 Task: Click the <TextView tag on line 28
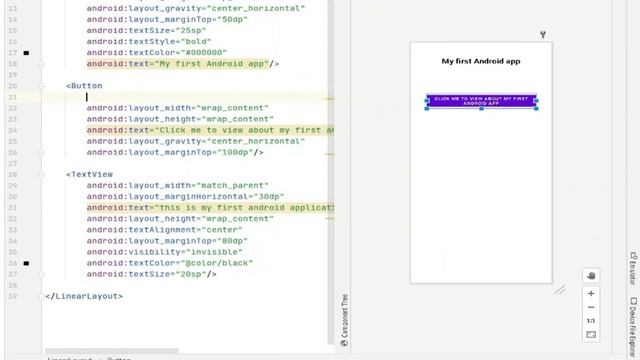(x=89, y=174)
